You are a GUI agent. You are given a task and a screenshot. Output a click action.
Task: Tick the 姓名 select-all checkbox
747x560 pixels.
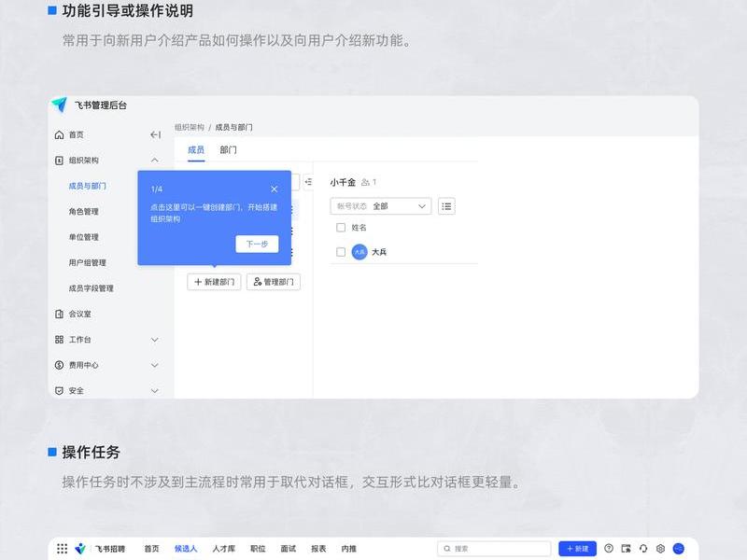pyautogui.click(x=341, y=228)
